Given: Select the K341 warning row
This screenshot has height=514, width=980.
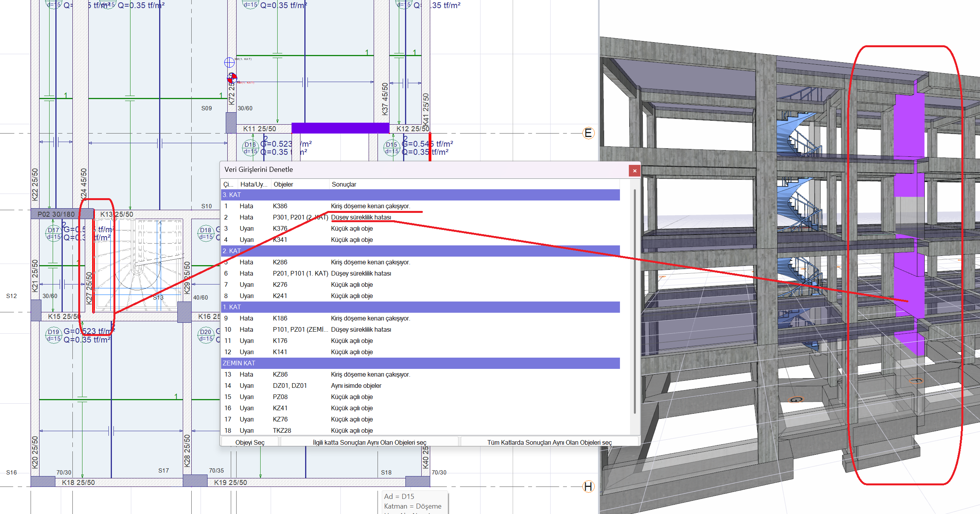Looking at the screenshot, I should (x=420, y=240).
